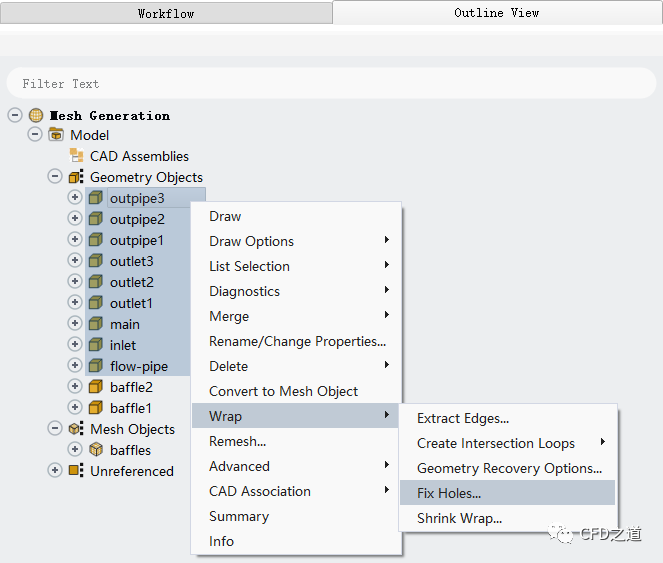The width and height of the screenshot is (663, 563).
Task: Click the Geometry Objects folder icon
Action: pyautogui.click(x=76, y=177)
